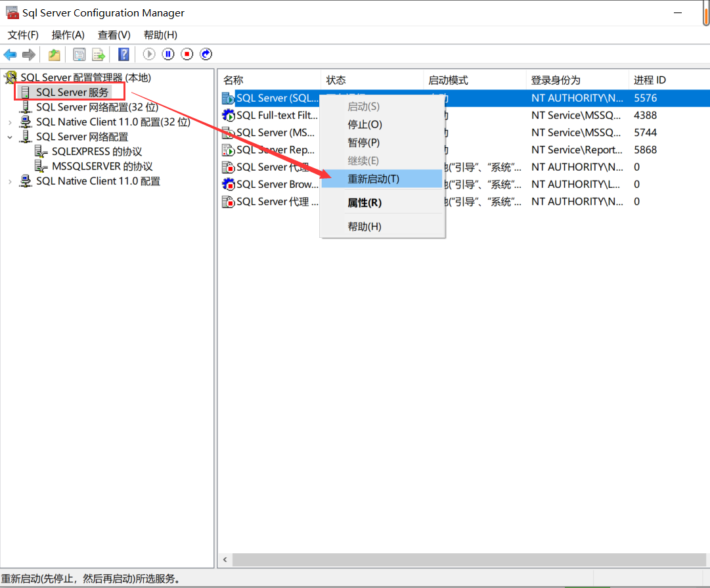This screenshot has height=588, width=710.
Task: Click the Forward arrow toolbar icon
Action: point(29,55)
